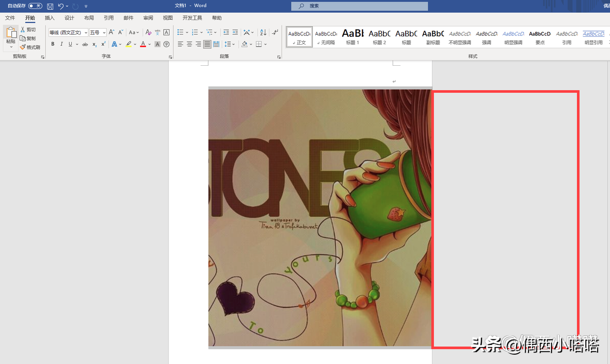Click the Decrease Font Size icon
Viewport: 610px width, 364px height.
pos(120,32)
